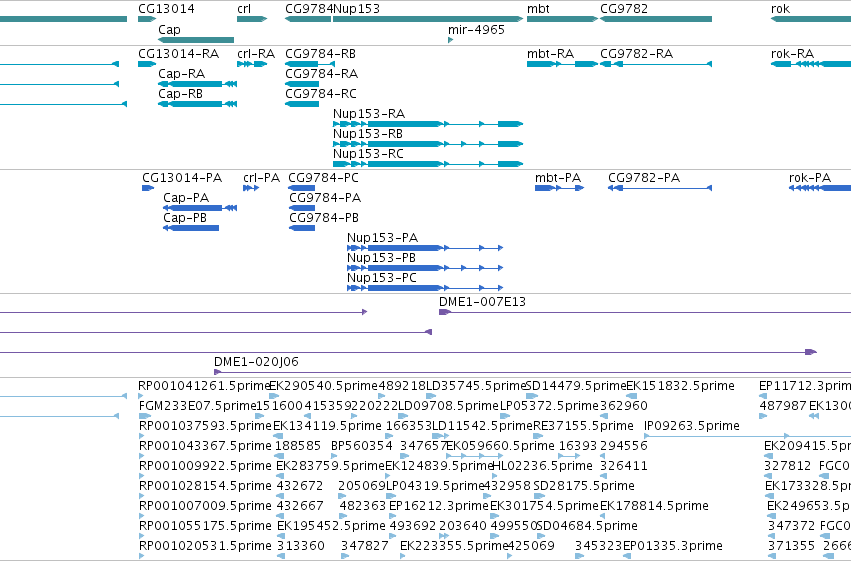Select EST EP01335.3prime
The image size is (851, 561).
(x=672, y=546)
